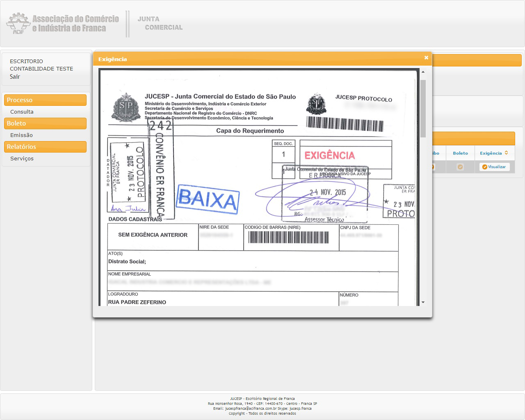Sort by the Exigência column header

494,153
